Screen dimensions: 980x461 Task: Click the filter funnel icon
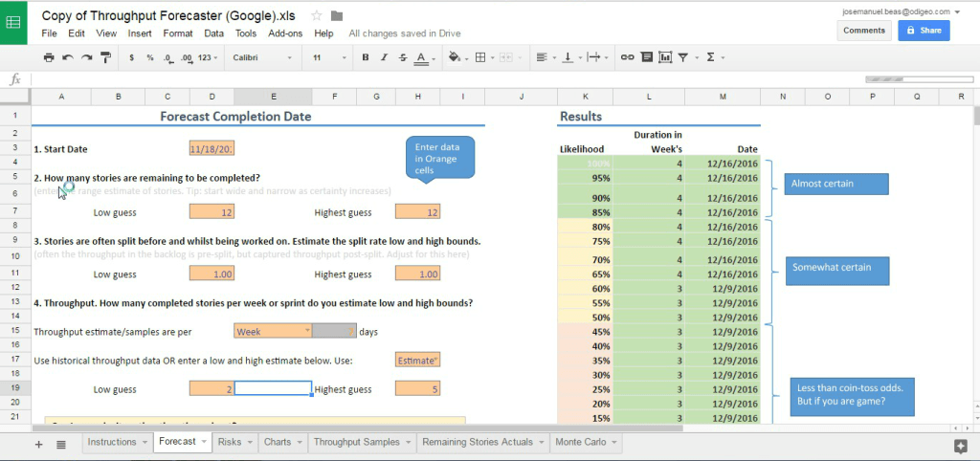[682, 57]
